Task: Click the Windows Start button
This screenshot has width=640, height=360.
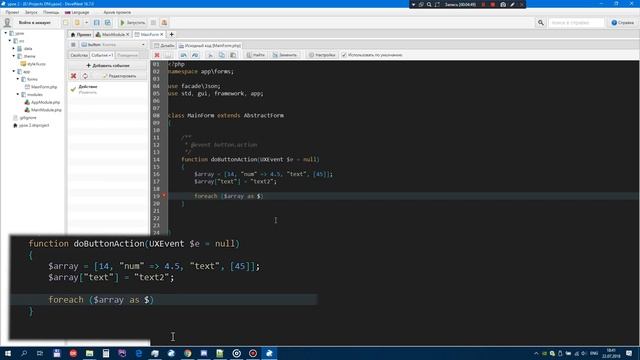Action: tap(7, 353)
